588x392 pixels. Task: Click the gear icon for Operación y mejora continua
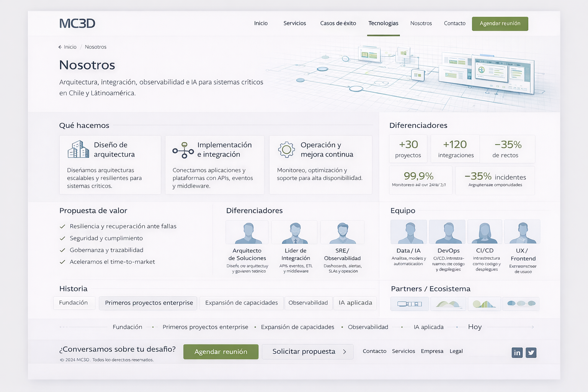[x=286, y=150]
